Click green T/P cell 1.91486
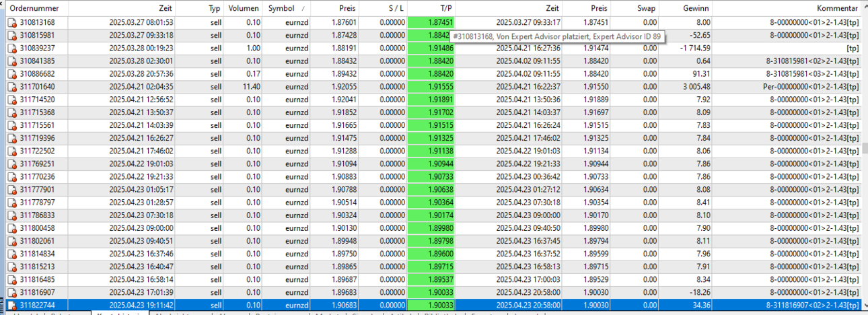This screenshot has width=868, height=315. point(431,48)
